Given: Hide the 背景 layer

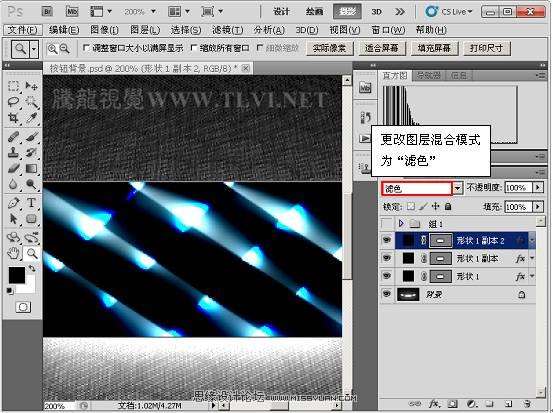Looking at the screenshot, I should tap(387, 294).
